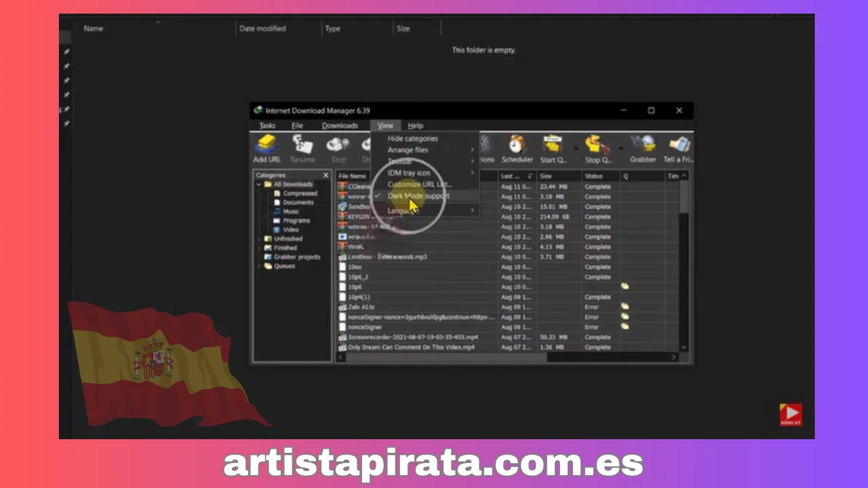Select the Grabber projects tree item
Screen dimensions: 868x488
coord(296,257)
